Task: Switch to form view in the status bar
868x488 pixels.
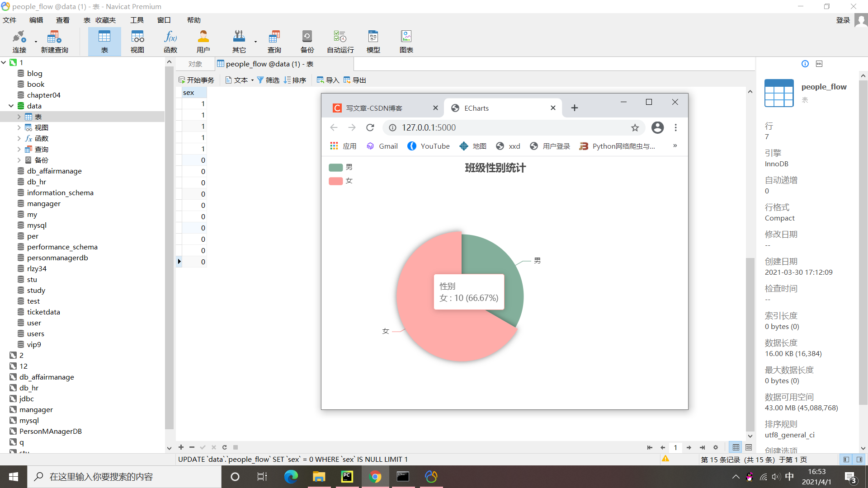Action: click(x=749, y=447)
